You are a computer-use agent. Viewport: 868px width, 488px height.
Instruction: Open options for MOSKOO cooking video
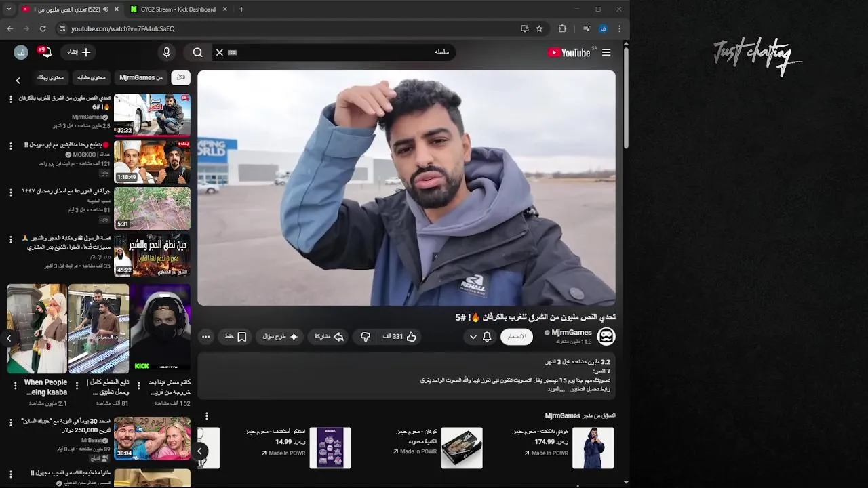(x=10, y=146)
